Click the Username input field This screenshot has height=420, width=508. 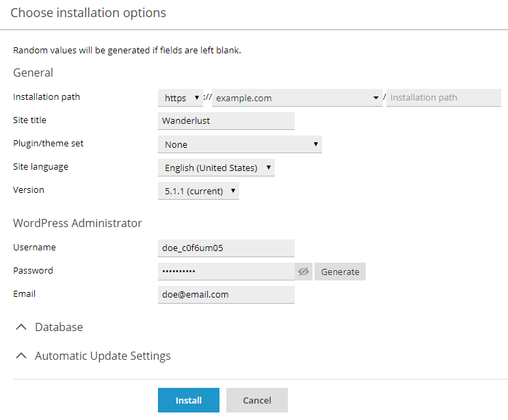tap(226, 248)
